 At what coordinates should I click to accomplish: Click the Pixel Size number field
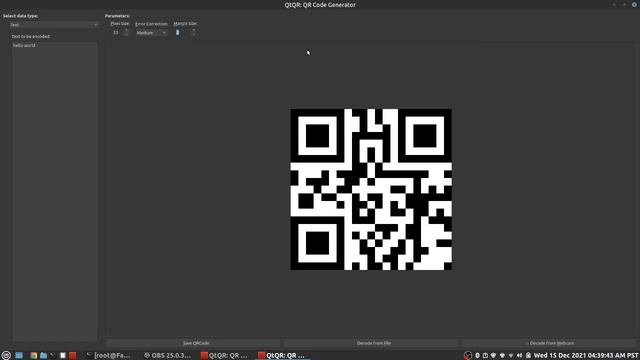(117, 33)
